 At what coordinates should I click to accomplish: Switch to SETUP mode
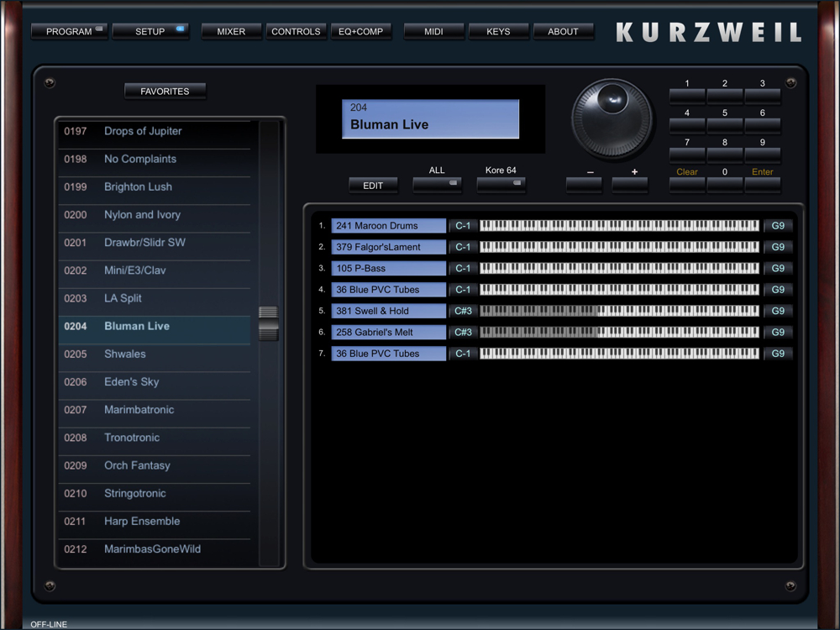point(151,31)
